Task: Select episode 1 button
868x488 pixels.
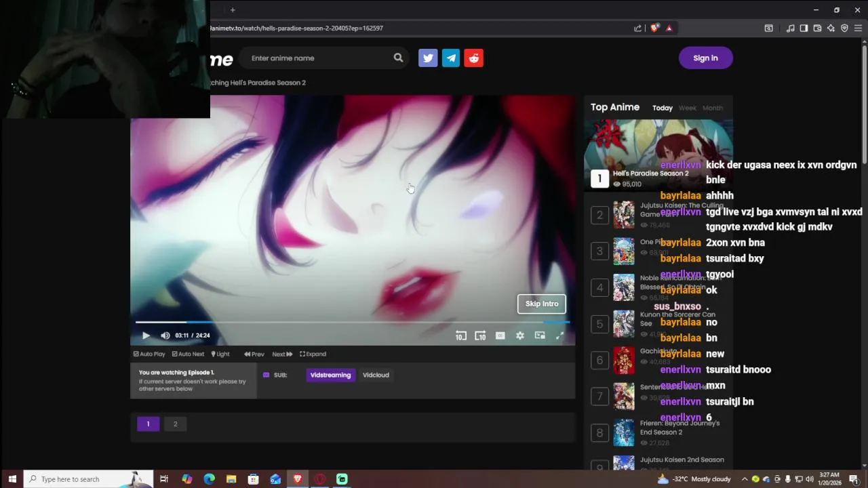Action: (x=148, y=424)
